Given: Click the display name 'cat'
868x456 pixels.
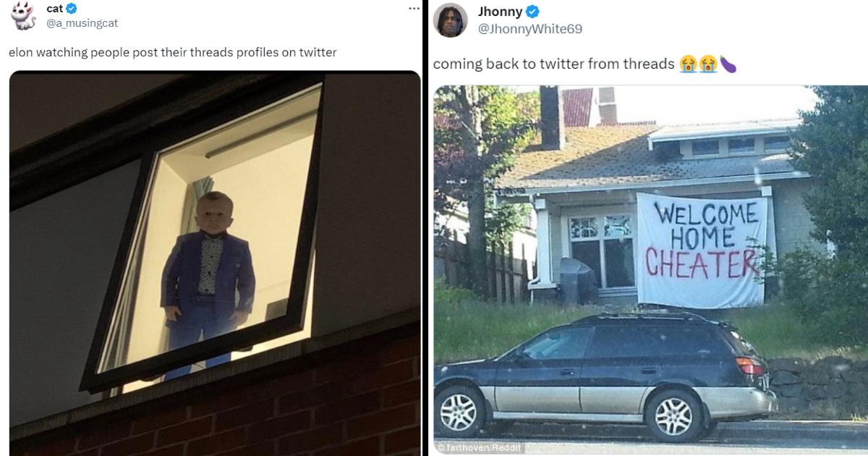Looking at the screenshot, I should pos(55,9).
